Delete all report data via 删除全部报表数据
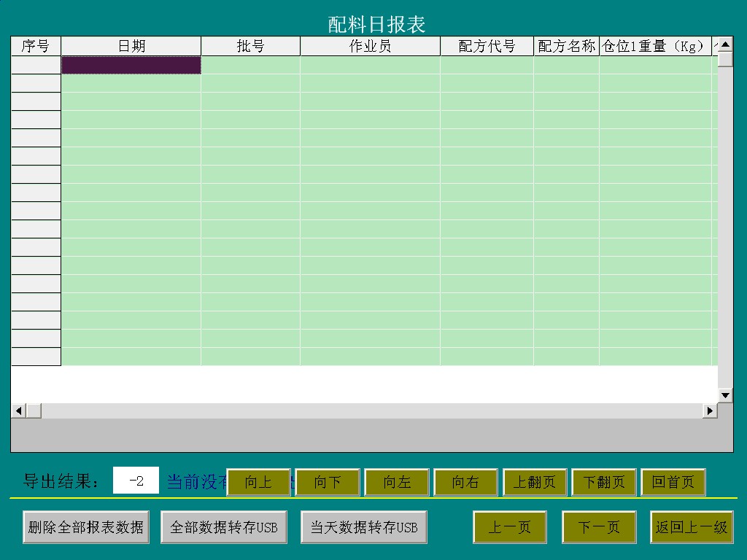747x560 pixels. click(86, 527)
